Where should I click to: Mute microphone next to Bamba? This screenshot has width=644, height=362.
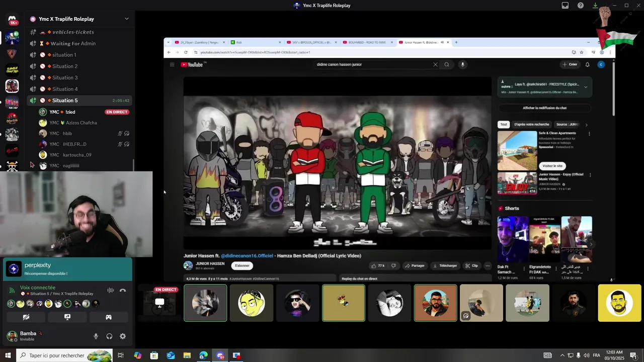(x=96, y=336)
